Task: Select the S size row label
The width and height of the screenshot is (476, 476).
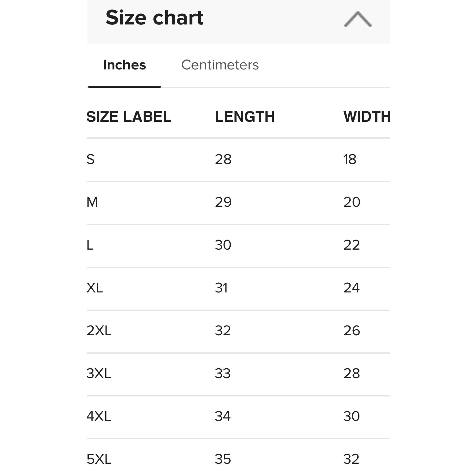Action: 91,159
